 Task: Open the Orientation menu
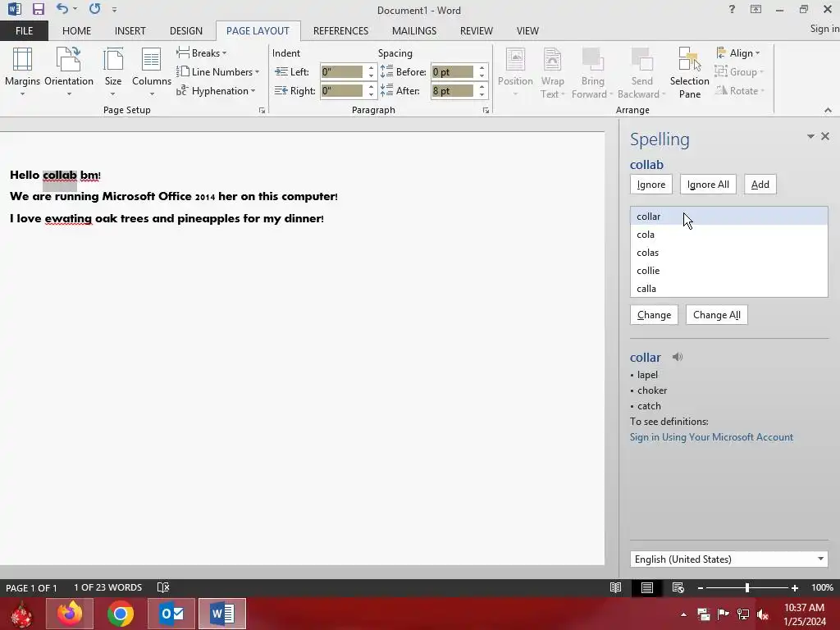[69, 72]
